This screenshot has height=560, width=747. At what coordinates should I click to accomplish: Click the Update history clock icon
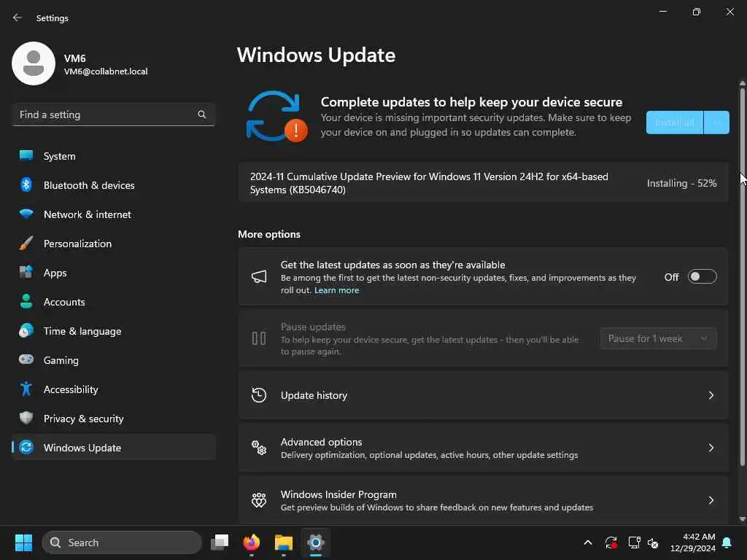[259, 395]
